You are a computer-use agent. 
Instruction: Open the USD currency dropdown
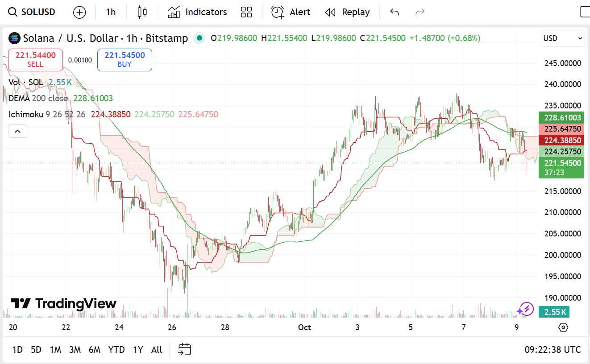coord(562,38)
